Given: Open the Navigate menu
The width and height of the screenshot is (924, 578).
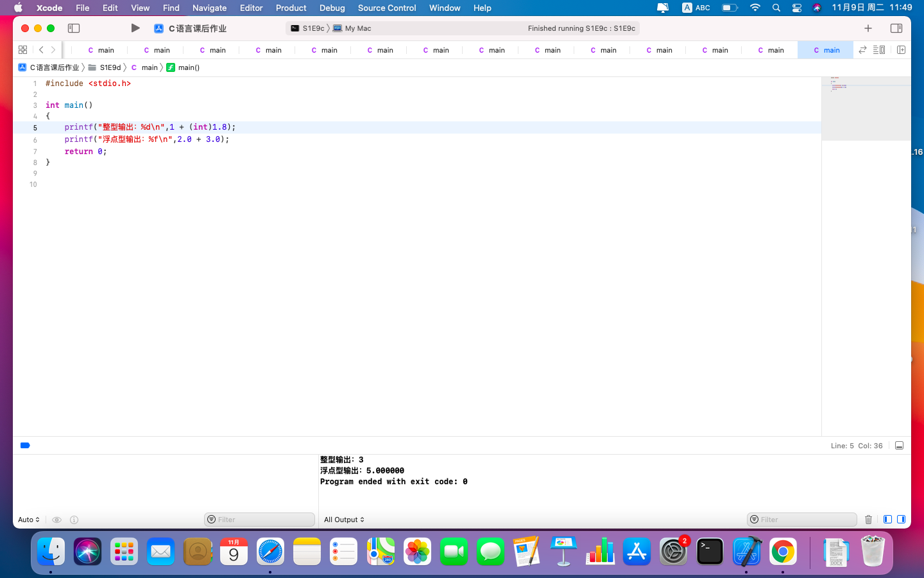Looking at the screenshot, I should tap(209, 8).
